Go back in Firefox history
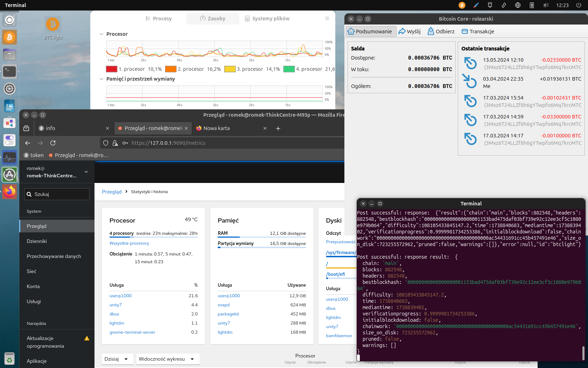The image size is (588, 368). click(28, 143)
